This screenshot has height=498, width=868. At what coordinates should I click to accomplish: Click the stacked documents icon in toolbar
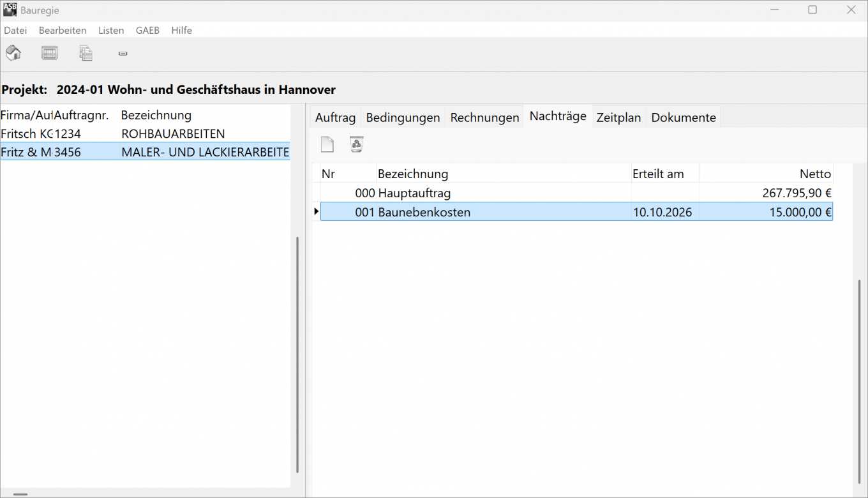tap(86, 53)
